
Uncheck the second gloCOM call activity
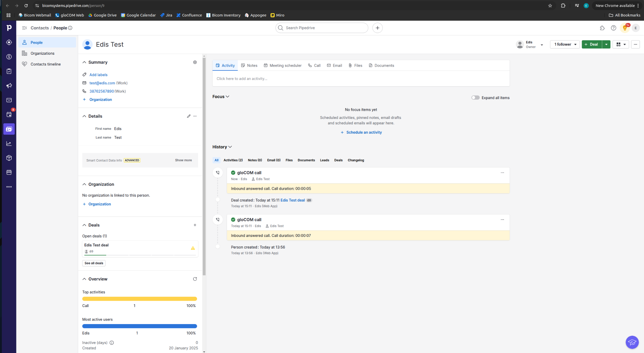(233, 220)
